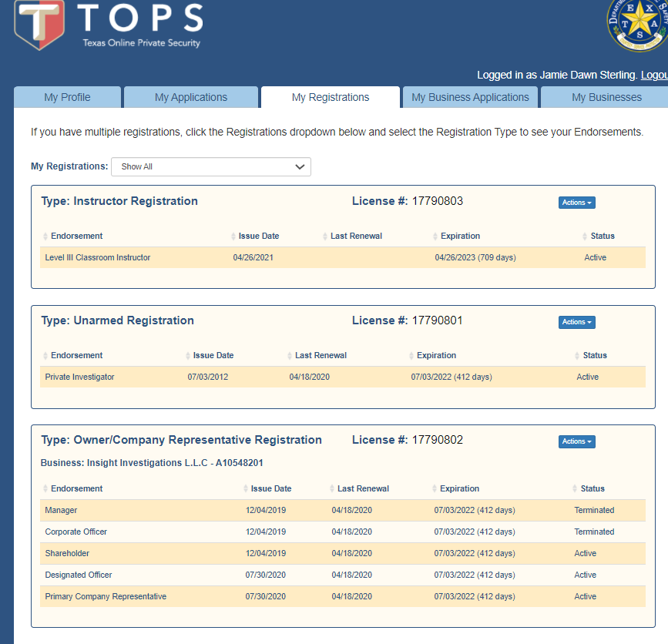Sort Instructor table by Issue Date
Image resolution: width=668 pixels, height=644 pixels.
click(258, 236)
